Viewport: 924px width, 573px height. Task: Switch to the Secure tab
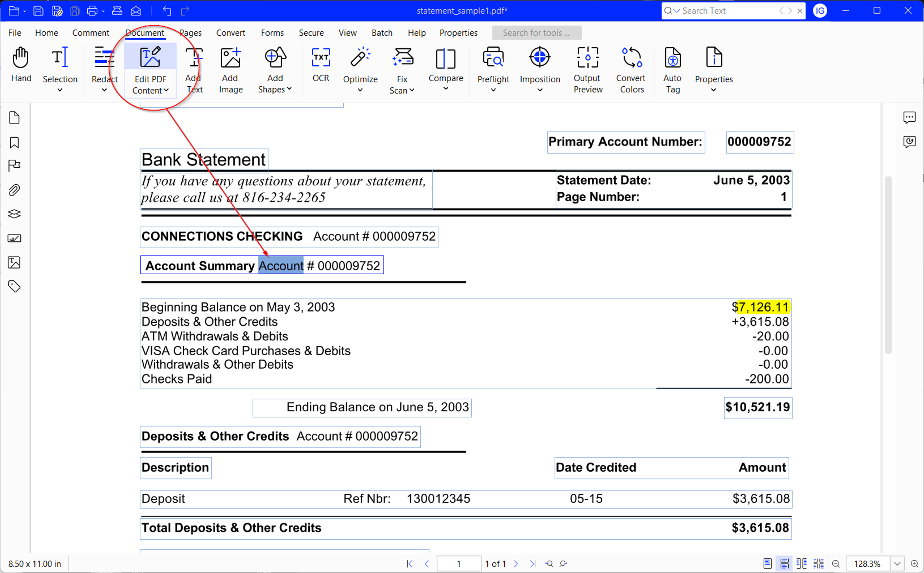click(x=311, y=33)
